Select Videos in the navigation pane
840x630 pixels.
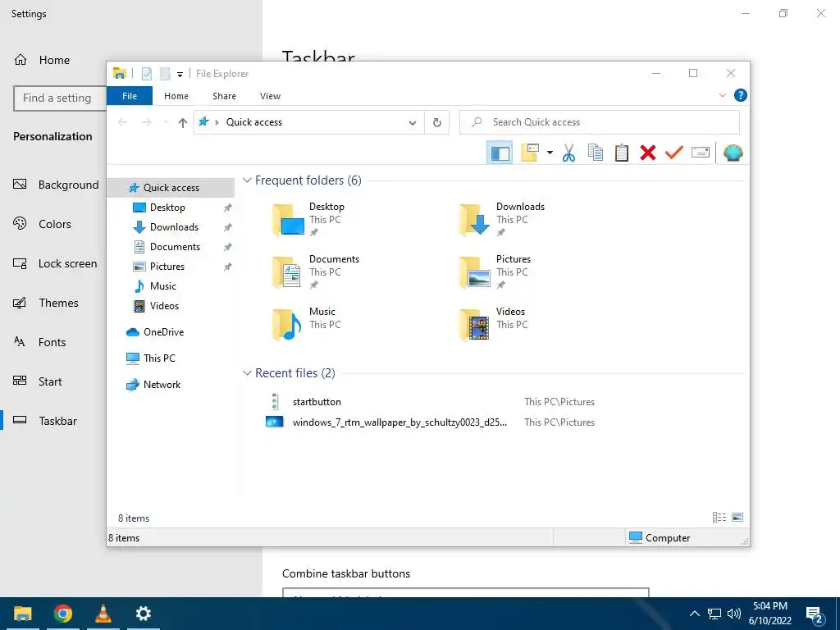(164, 306)
